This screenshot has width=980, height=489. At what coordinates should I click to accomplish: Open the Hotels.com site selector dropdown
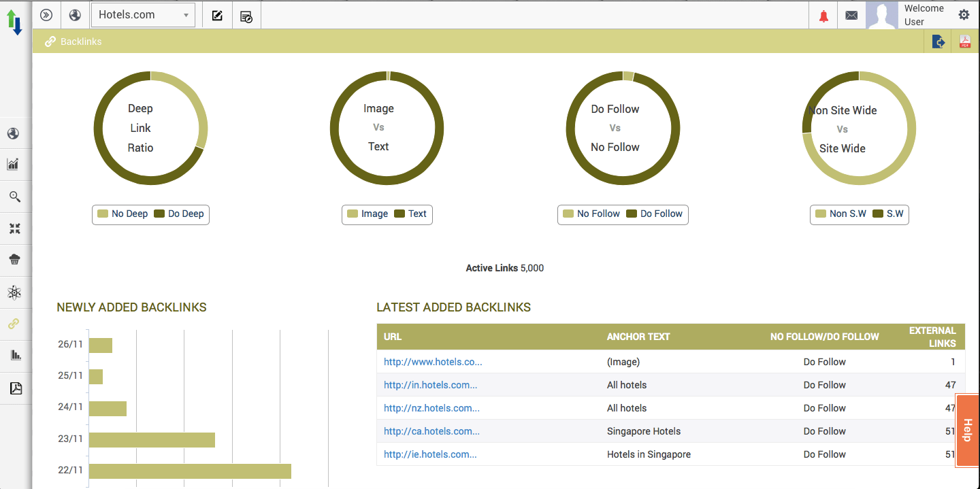[143, 14]
